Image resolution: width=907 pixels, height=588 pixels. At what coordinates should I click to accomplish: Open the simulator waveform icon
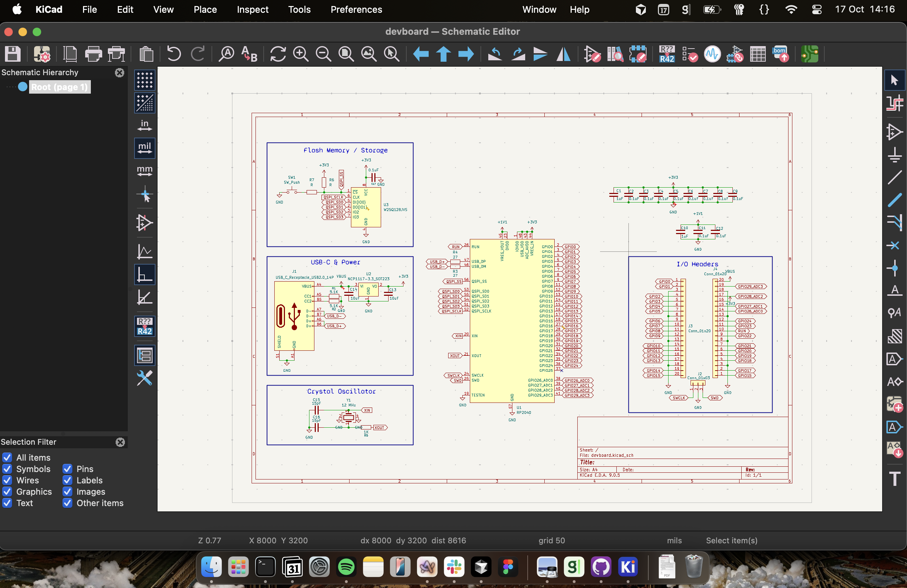click(712, 54)
